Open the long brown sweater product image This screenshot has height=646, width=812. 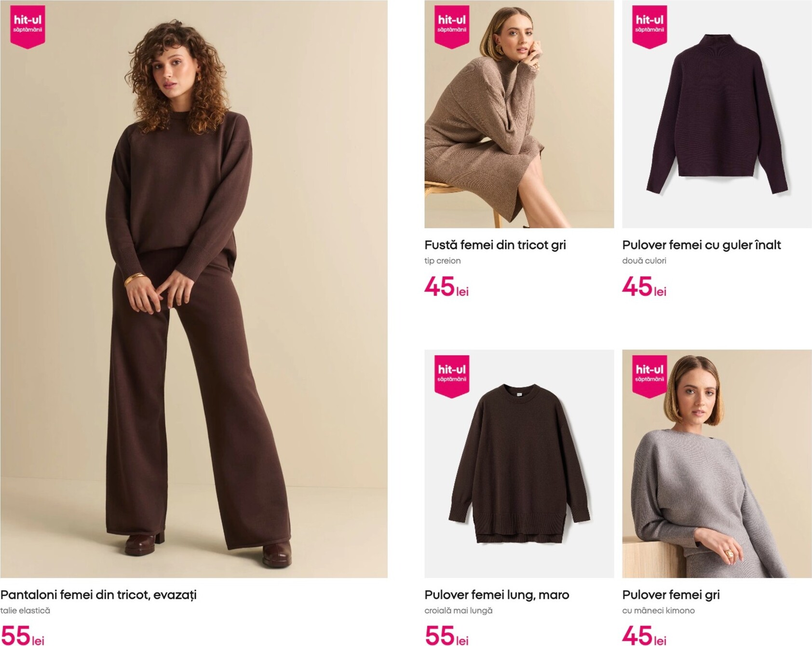point(519,464)
